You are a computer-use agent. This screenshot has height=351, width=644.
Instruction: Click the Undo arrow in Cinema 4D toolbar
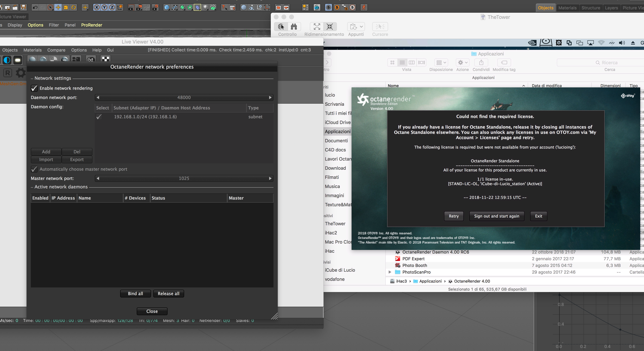pos(35,7)
